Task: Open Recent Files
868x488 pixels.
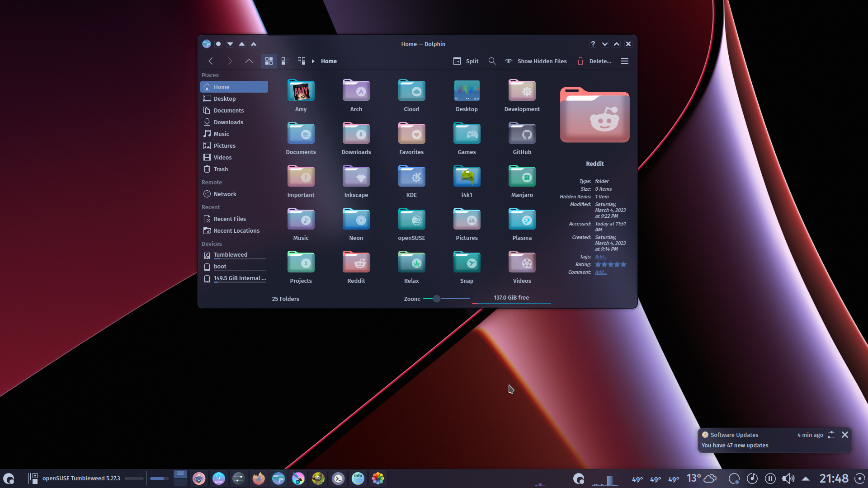Action: click(x=234, y=219)
